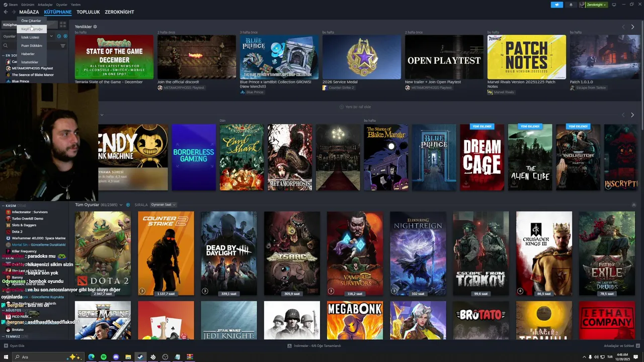Collapse the EN SON sidebar group
Screen dimensions: 644x362
click(3, 55)
